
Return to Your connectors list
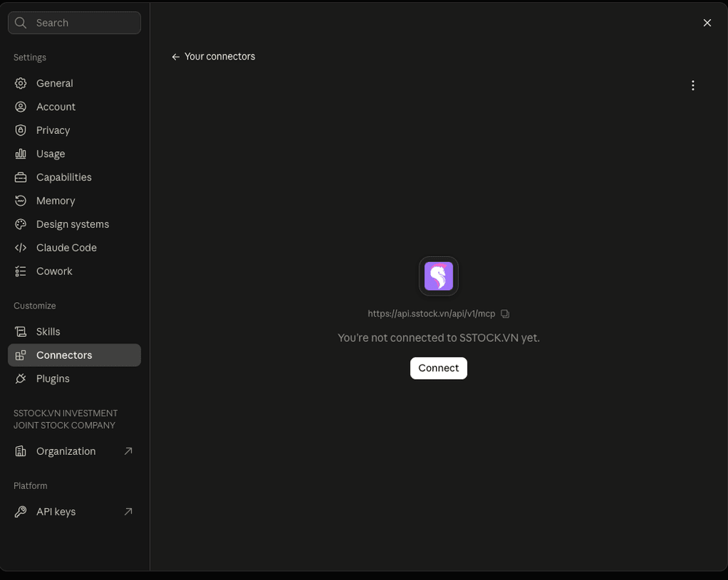pyautogui.click(x=213, y=57)
